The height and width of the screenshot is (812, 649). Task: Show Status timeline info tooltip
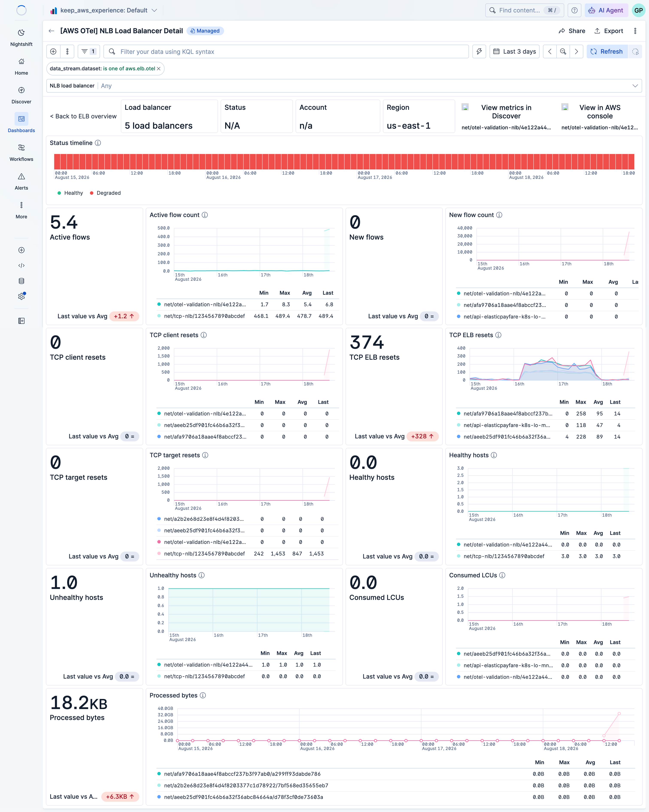[98, 143]
